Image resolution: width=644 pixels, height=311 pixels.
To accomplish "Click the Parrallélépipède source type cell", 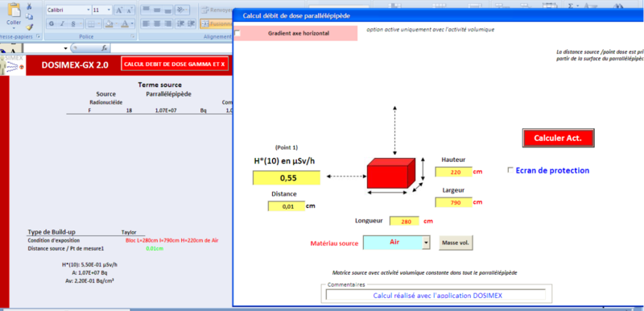I will click(168, 94).
